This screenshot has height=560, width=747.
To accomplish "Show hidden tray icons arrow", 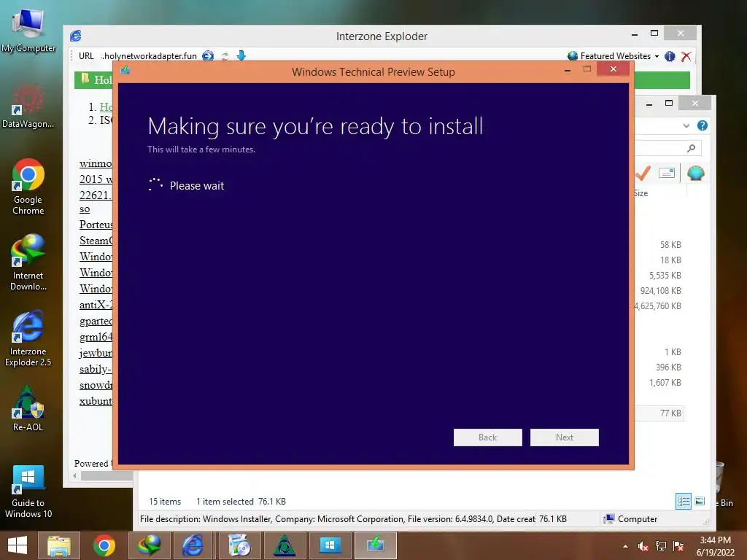I will click(625, 546).
